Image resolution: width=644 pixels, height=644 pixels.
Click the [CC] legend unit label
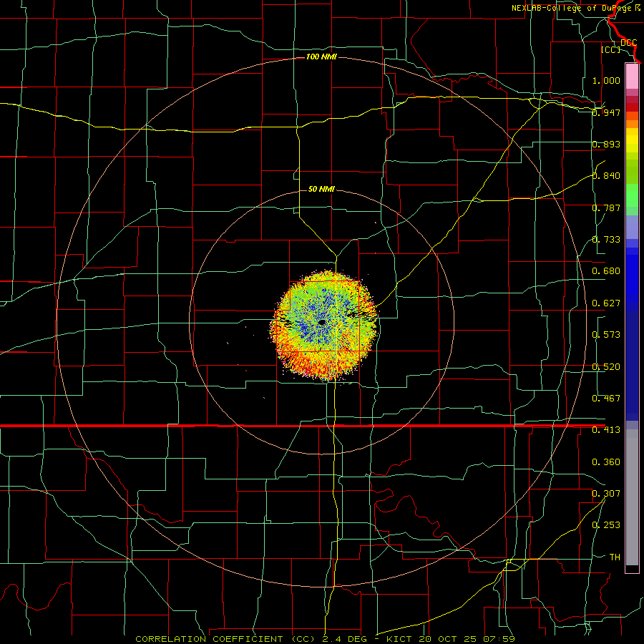click(610, 49)
